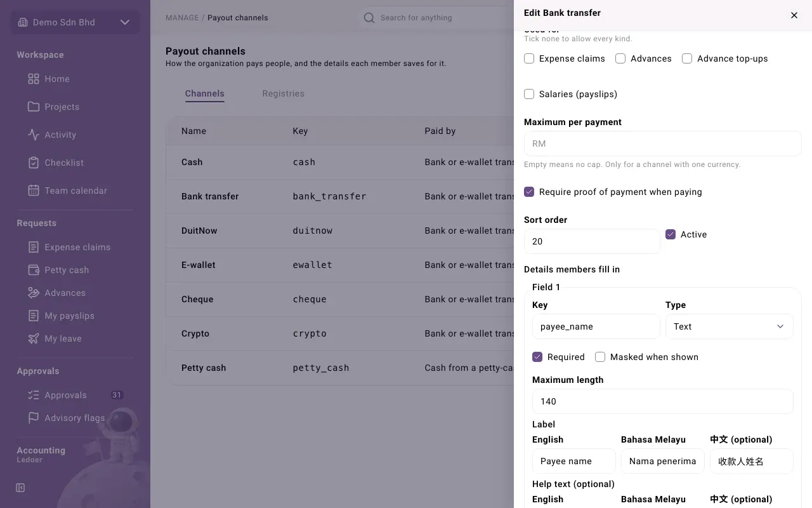Click the Search for anything box
This screenshot has height=508, width=812.
coord(436,18)
